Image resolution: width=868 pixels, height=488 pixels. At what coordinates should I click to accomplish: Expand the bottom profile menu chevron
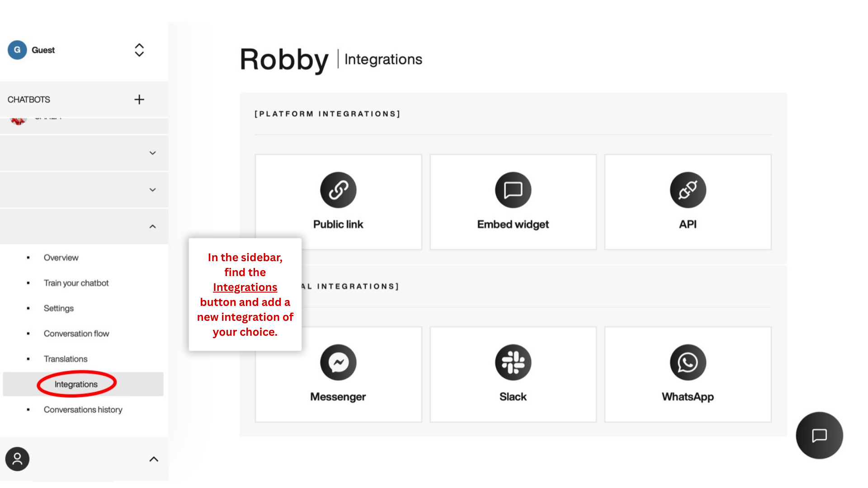tap(154, 459)
